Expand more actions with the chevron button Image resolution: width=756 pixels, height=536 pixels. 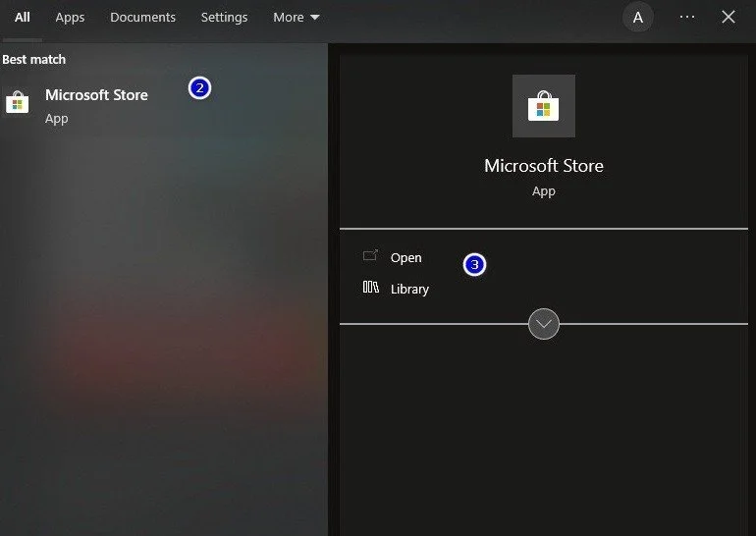[544, 324]
